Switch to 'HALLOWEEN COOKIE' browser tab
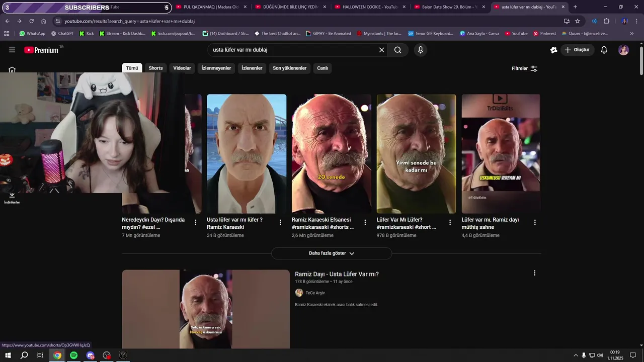The width and height of the screenshot is (644, 362). click(371, 7)
